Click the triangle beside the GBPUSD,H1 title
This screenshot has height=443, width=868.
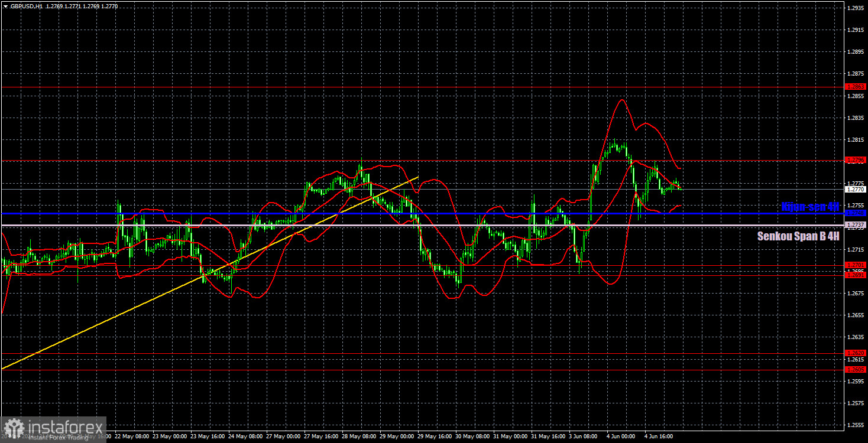pos(5,5)
